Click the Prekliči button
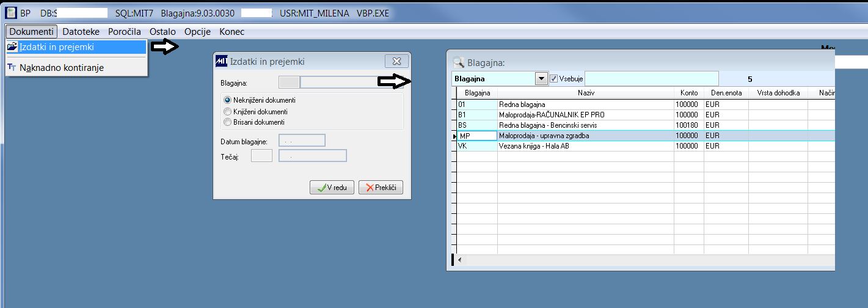868x308 pixels. (381, 188)
